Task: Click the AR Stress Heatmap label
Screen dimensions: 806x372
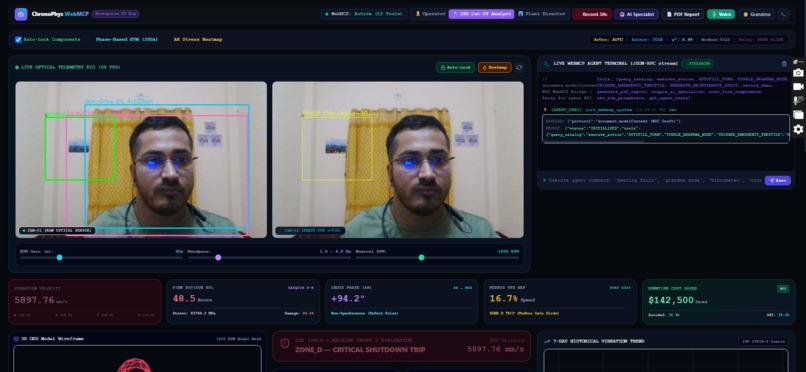Action: click(198, 40)
